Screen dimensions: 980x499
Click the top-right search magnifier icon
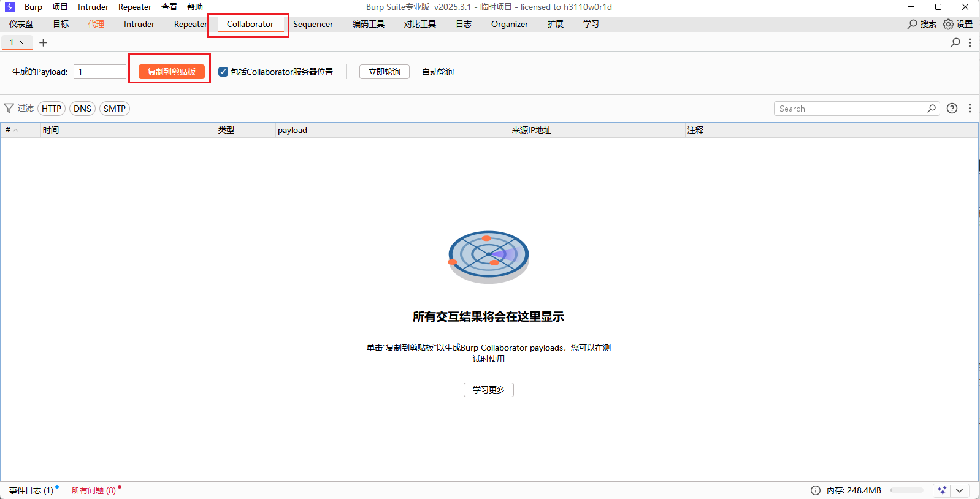(913, 24)
